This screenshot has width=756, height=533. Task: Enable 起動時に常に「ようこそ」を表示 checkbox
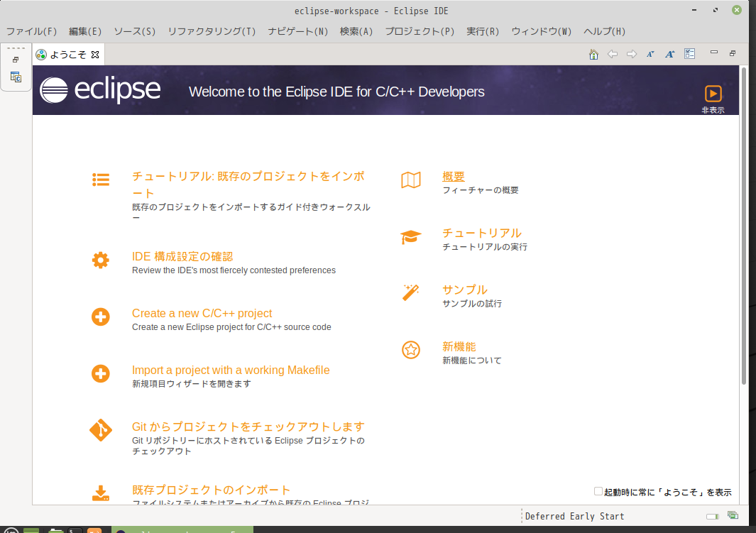tap(598, 492)
